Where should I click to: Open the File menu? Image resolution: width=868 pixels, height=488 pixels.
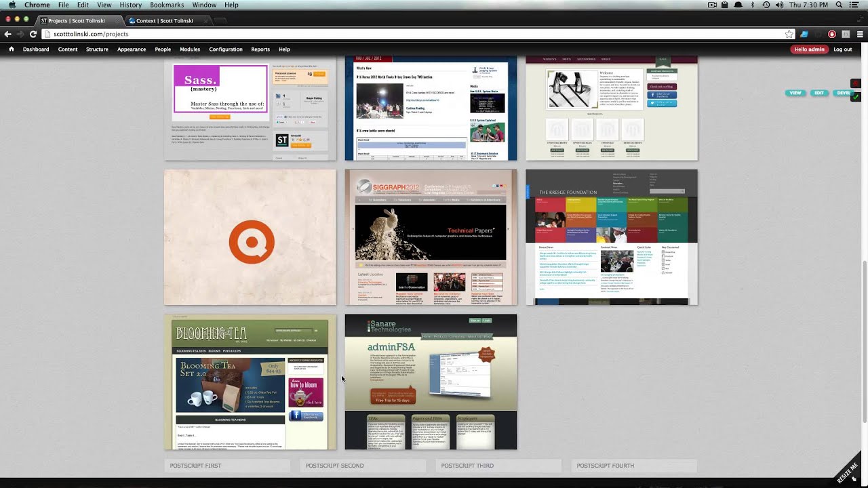click(63, 5)
